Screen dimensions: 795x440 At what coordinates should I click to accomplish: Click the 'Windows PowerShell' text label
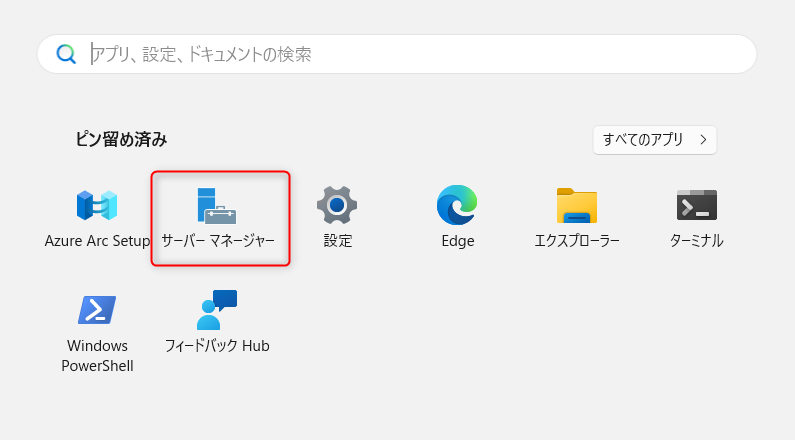click(x=97, y=356)
